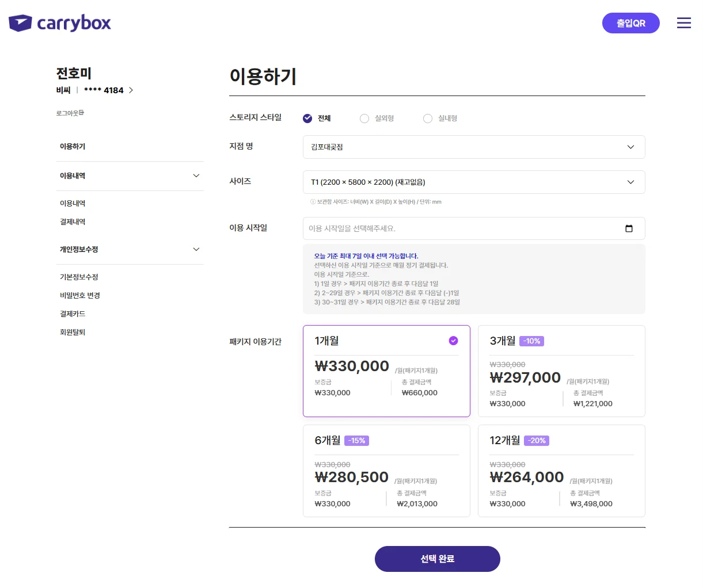Open 기본정보수정 in the sidebar
This screenshot has width=703, height=588.
click(79, 277)
